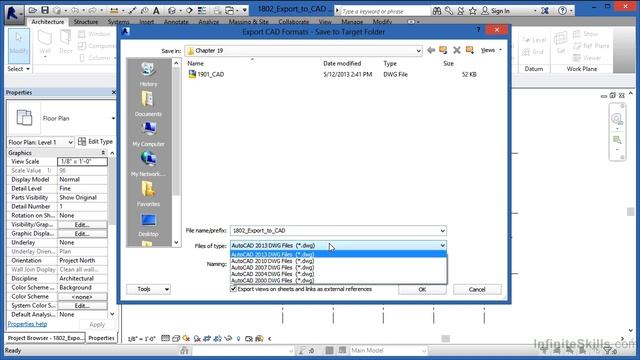Click the Favorites star icon in title bar

(473, 11)
